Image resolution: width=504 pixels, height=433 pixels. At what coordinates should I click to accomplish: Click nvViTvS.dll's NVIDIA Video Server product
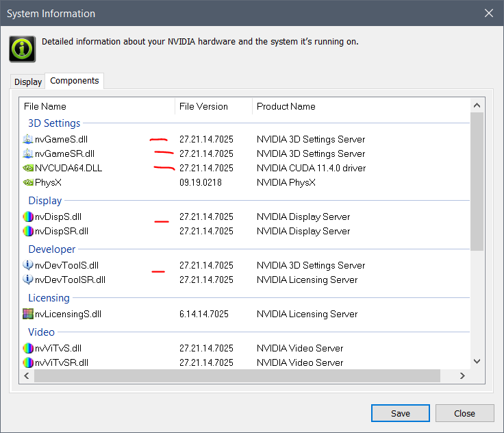click(x=300, y=348)
